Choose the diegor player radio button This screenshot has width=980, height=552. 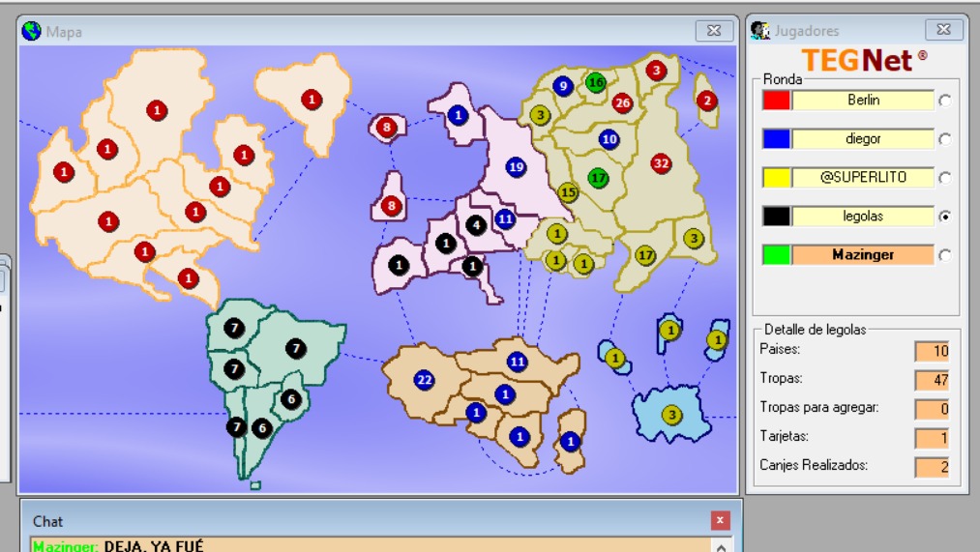944,139
